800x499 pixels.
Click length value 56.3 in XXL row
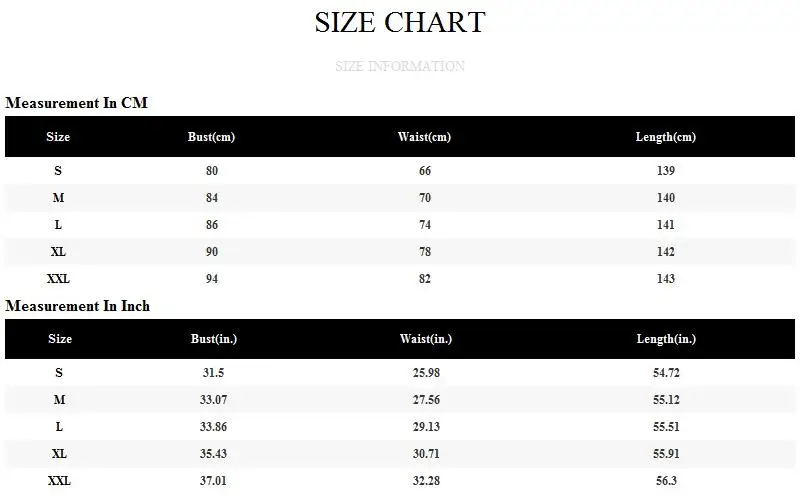tap(666, 481)
